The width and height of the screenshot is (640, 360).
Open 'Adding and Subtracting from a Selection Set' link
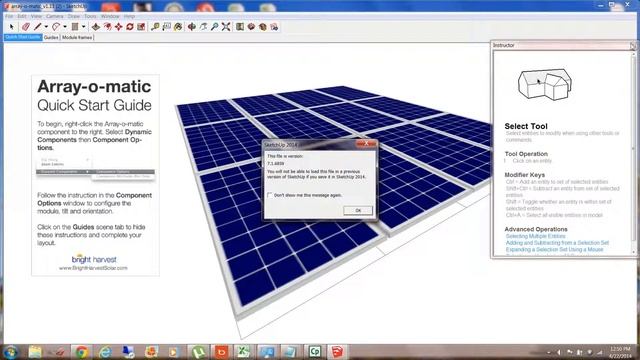click(557, 242)
